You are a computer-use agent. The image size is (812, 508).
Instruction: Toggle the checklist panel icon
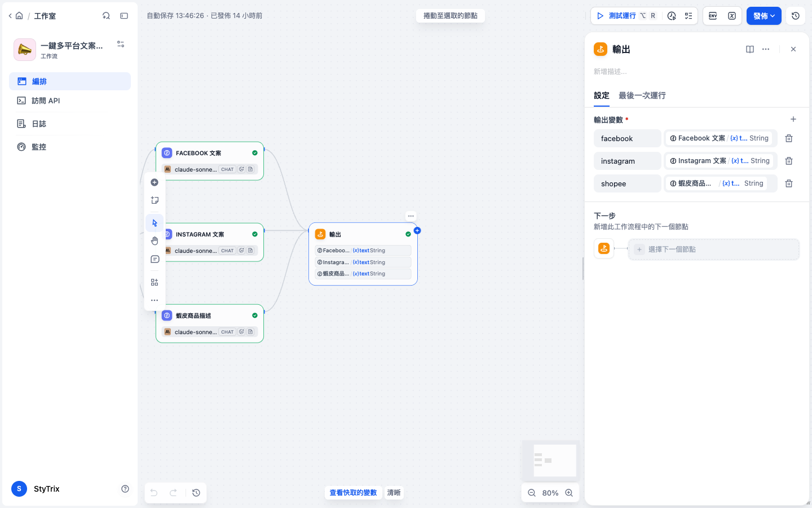[x=689, y=16]
